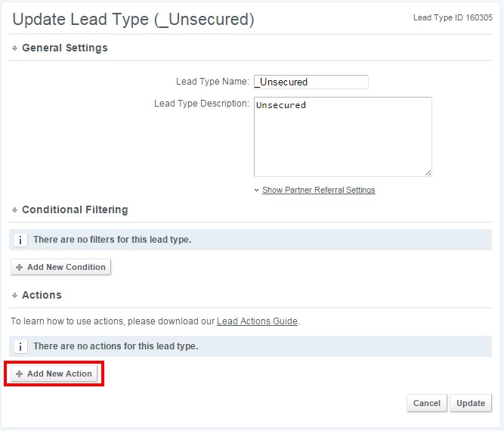Screen dimensions: 504x431
Task: Click the Lead Type ID 160305 label
Action: pos(453,17)
